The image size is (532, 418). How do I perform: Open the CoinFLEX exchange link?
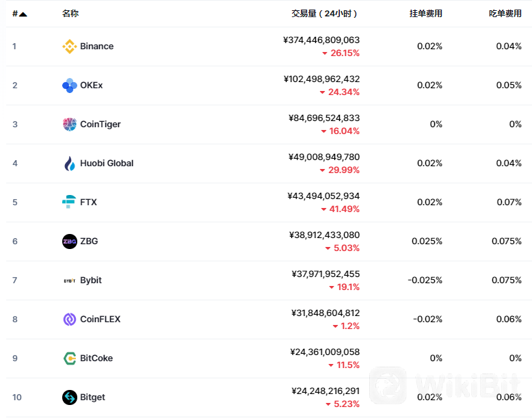100,319
